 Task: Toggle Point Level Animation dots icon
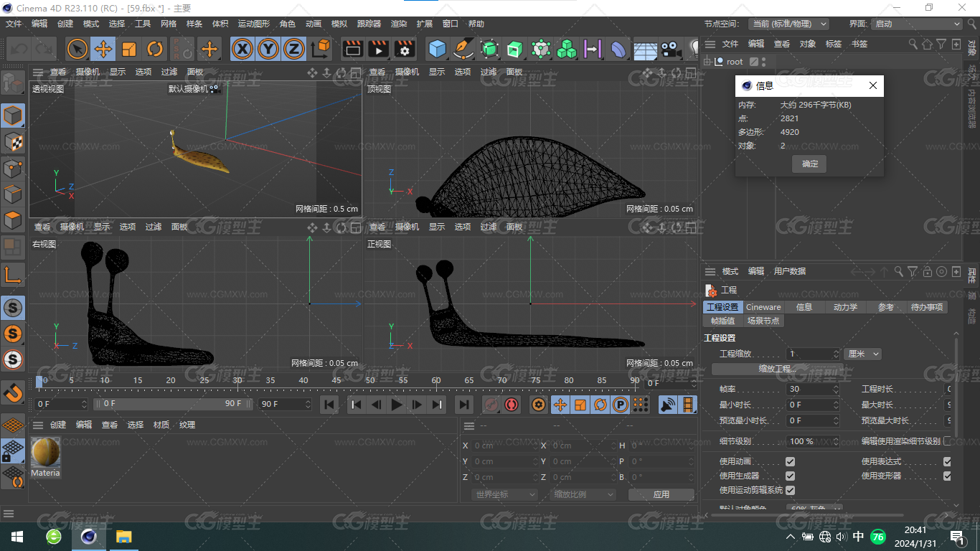click(641, 405)
